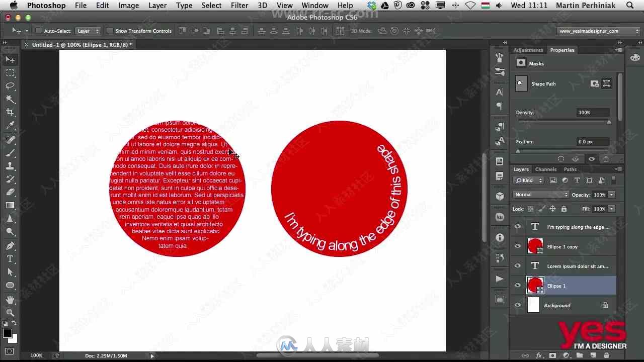Select the Move tool
This screenshot has height=362, width=644.
point(10,60)
